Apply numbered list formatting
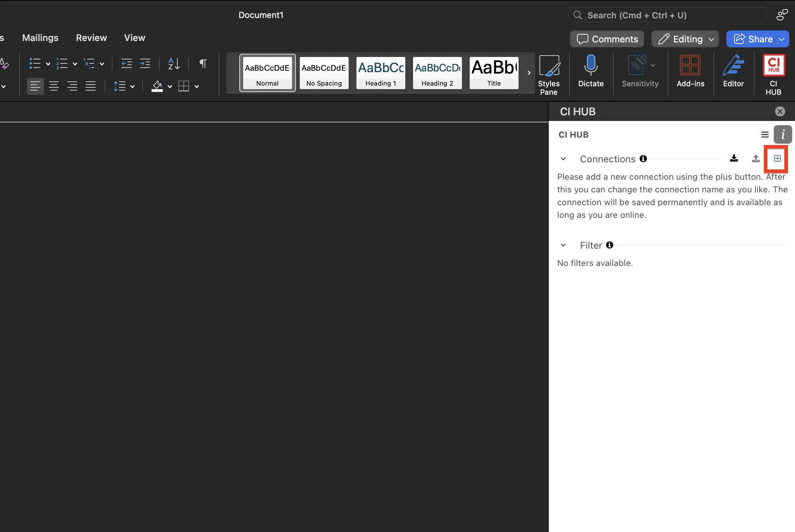 tap(62, 64)
